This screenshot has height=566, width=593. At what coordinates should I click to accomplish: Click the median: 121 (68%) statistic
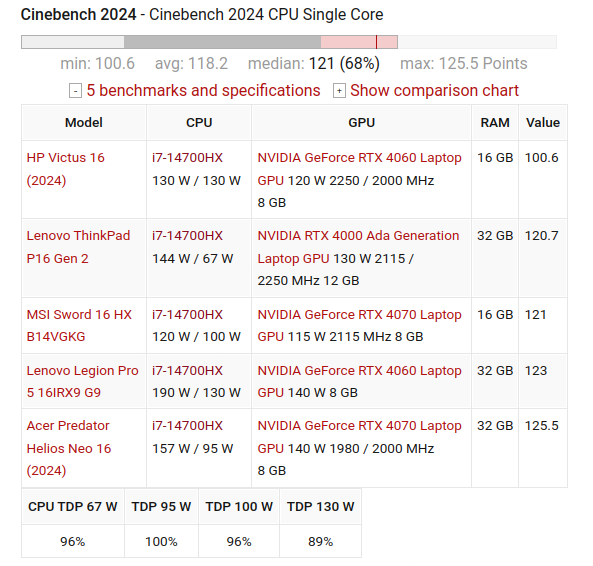[314, 64]
